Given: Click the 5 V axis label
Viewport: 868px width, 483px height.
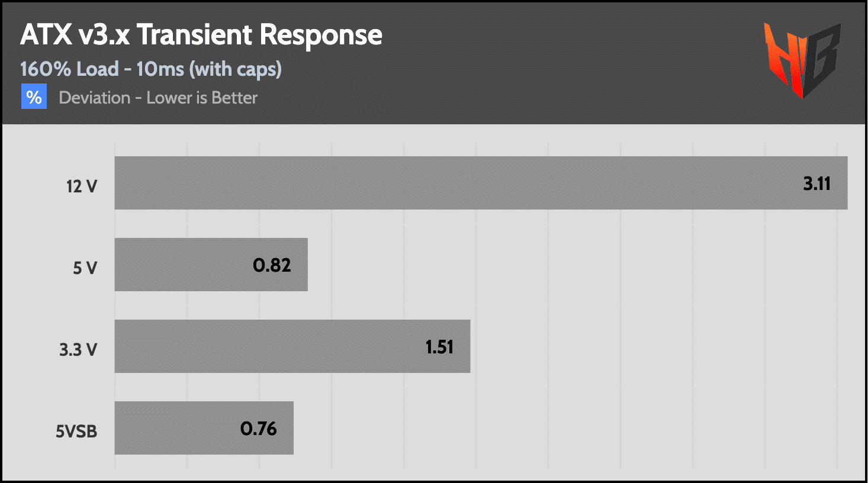Looking at the screenshot, I should click(85, 268).
